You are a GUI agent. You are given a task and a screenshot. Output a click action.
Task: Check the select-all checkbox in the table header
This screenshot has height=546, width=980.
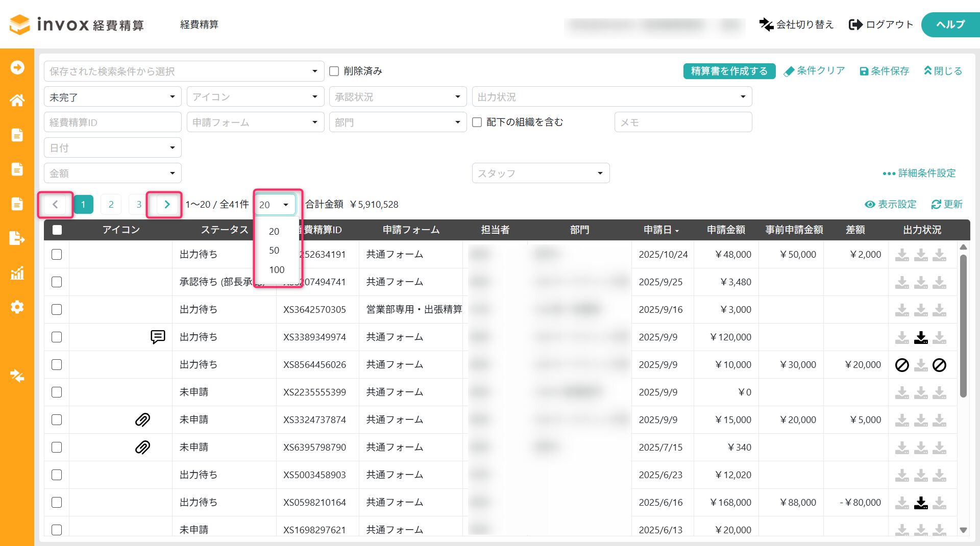pos(57,230)
